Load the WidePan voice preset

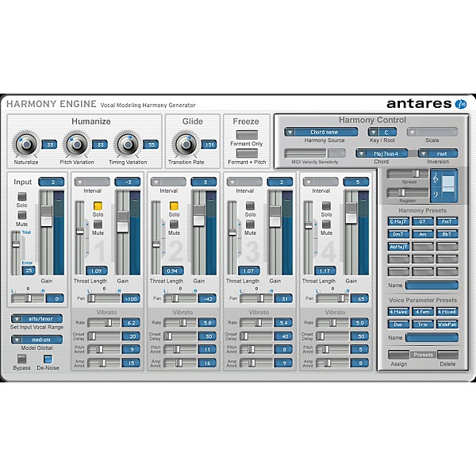(447, 324)
